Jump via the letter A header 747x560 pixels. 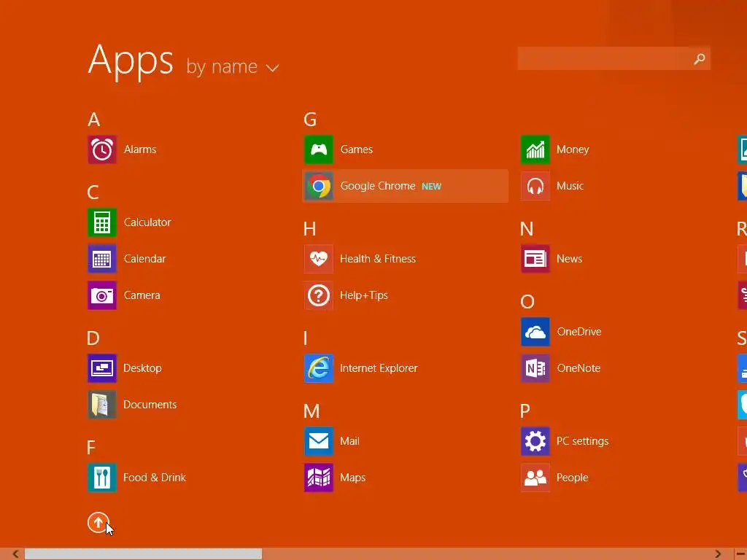click(94, 120)
